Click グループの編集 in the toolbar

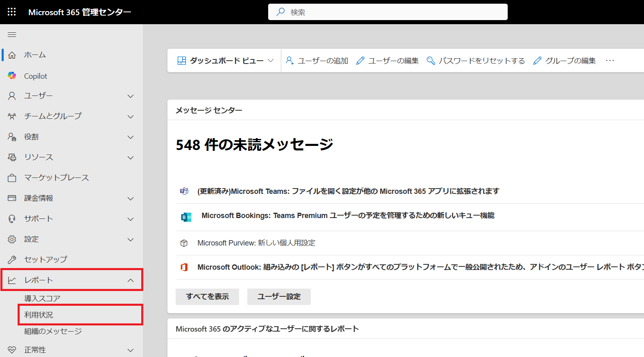pyautogui.click(x=565, y=61)
